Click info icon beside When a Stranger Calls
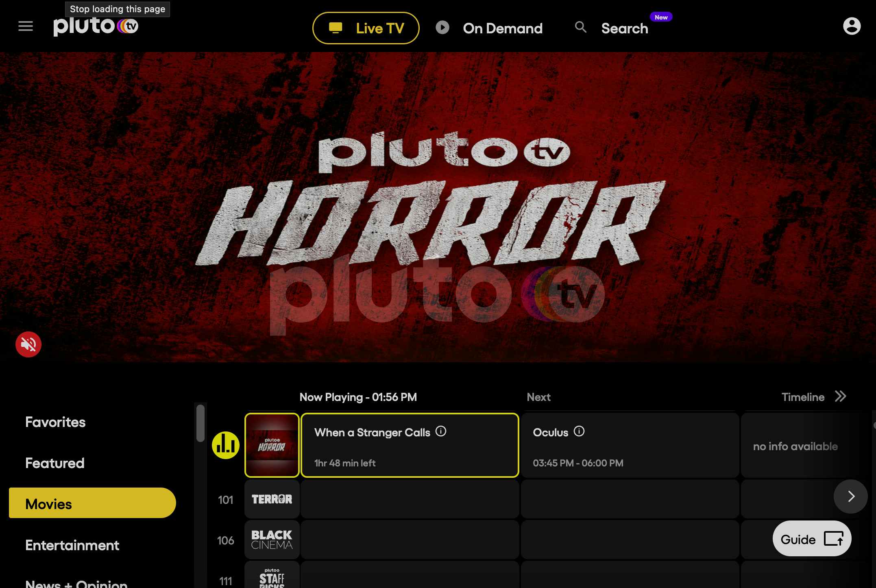Viewport: 876px width, 588px height. [441, 431]
